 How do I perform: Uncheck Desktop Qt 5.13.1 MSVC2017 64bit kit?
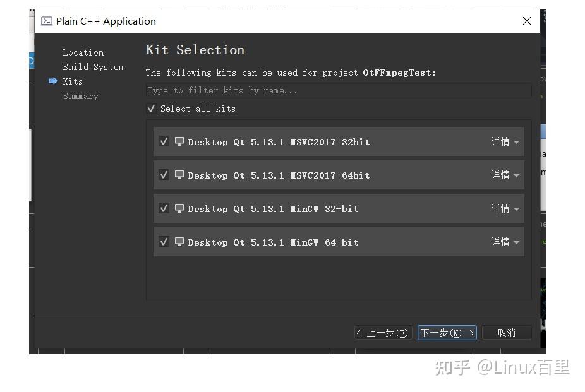[x=164, y=175]
